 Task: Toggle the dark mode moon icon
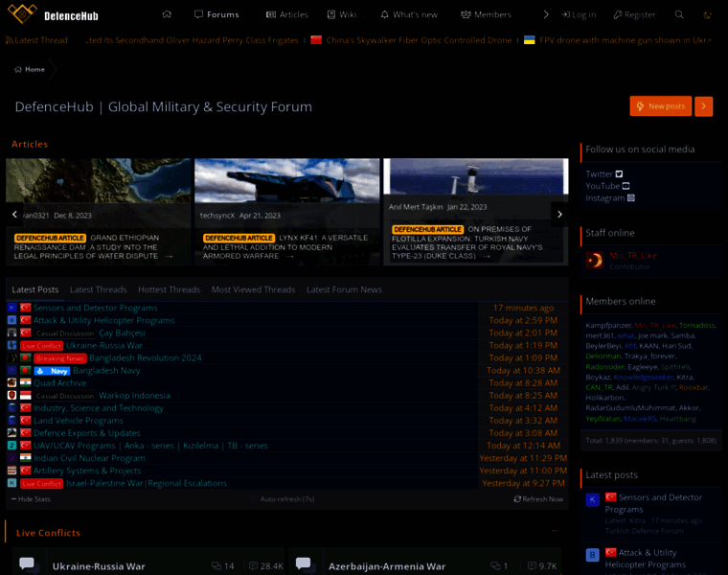pyautogui.click(x=707, y=14)
